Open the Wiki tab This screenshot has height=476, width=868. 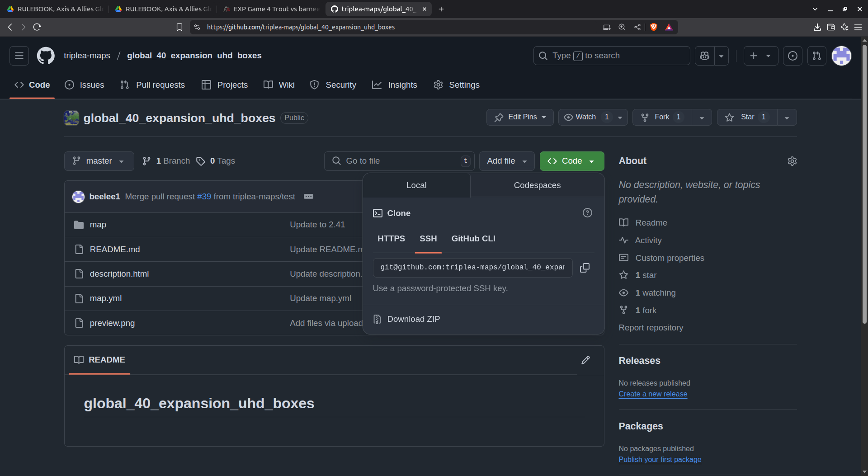point(279,85)
